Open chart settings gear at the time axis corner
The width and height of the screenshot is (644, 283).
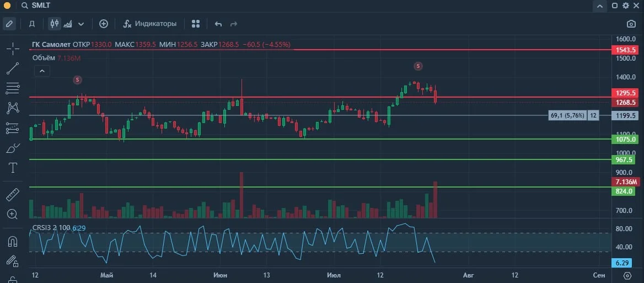pos(627,275)
